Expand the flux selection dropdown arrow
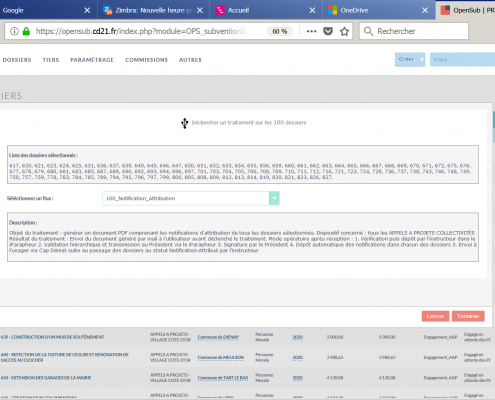Image resolution: width=495 pixels, height=400 pixels. click(274, 198)
